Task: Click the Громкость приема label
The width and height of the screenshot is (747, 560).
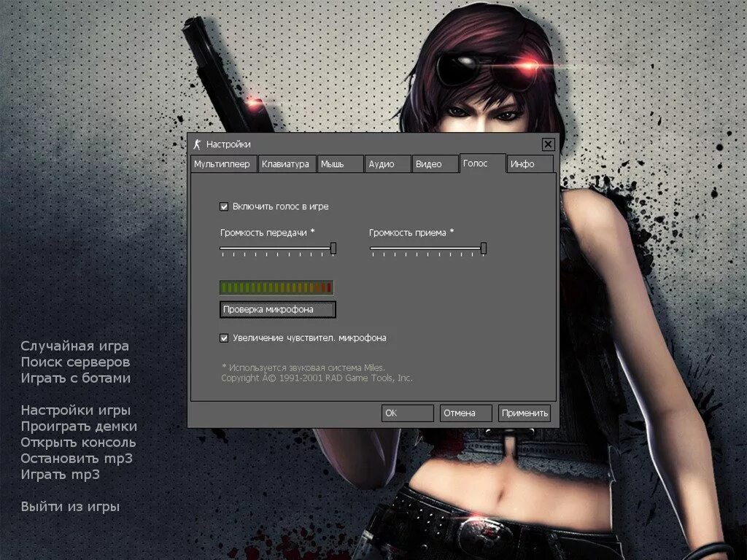Action: (411, 233)
